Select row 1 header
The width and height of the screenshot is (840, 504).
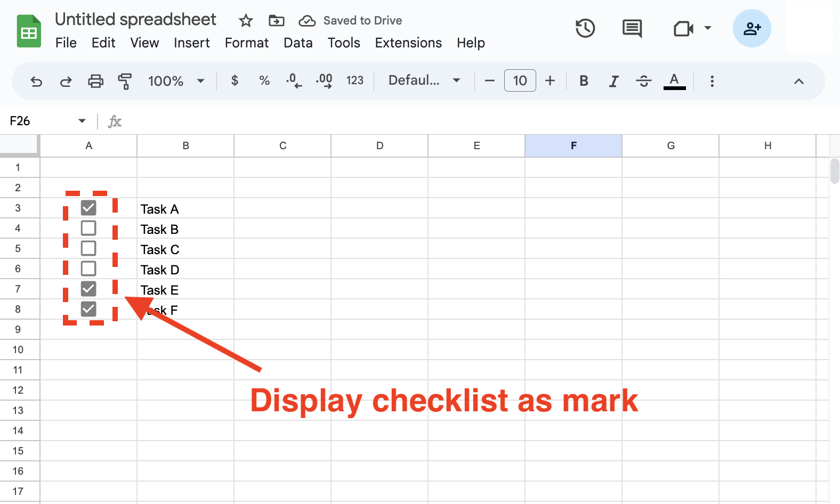19,167
